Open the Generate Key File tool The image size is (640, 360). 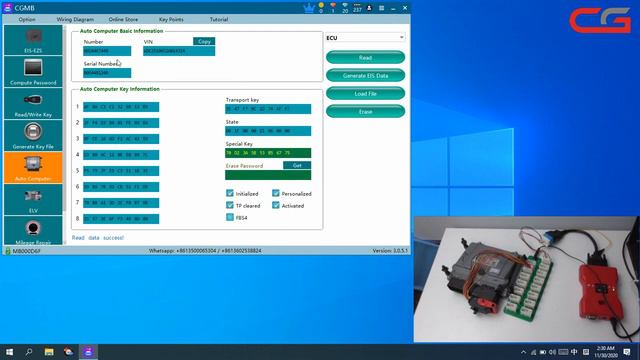(x=33, y=136)
